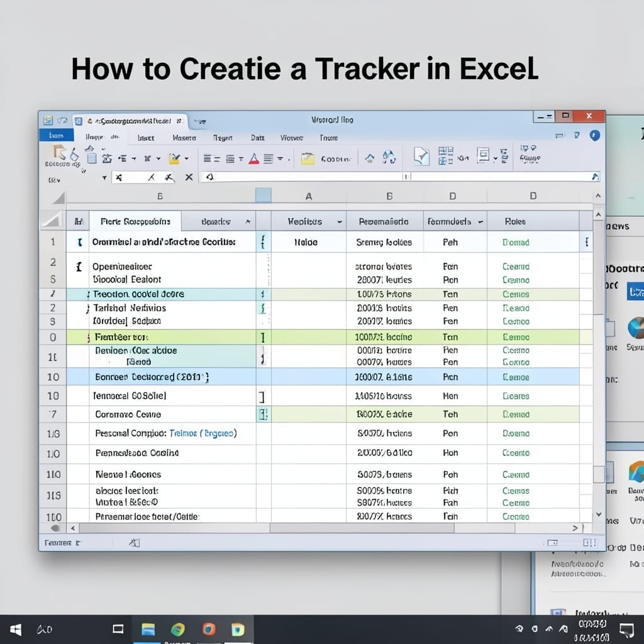Click the rightmost layout icon in status bar

click(590, 543)
